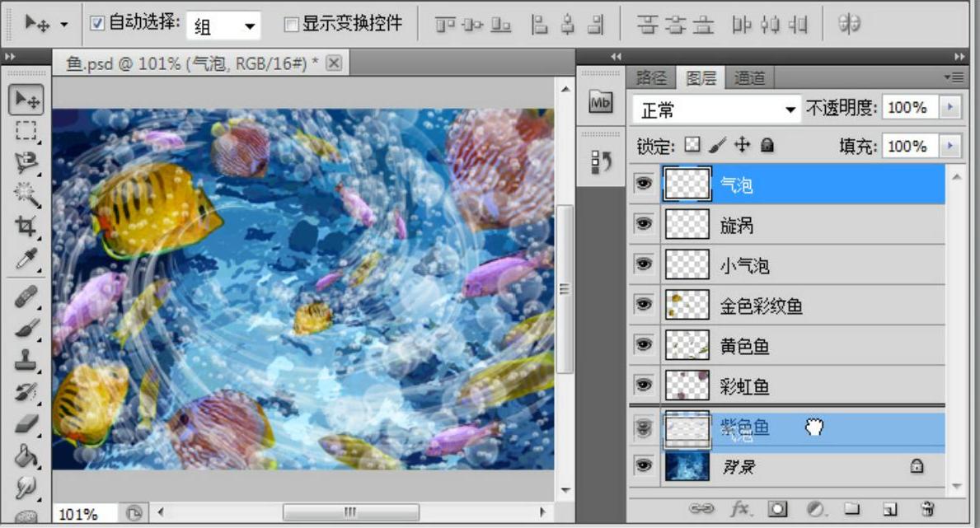Open the layer style fx menu
The image size is (980, 528).
coord(739,509)
